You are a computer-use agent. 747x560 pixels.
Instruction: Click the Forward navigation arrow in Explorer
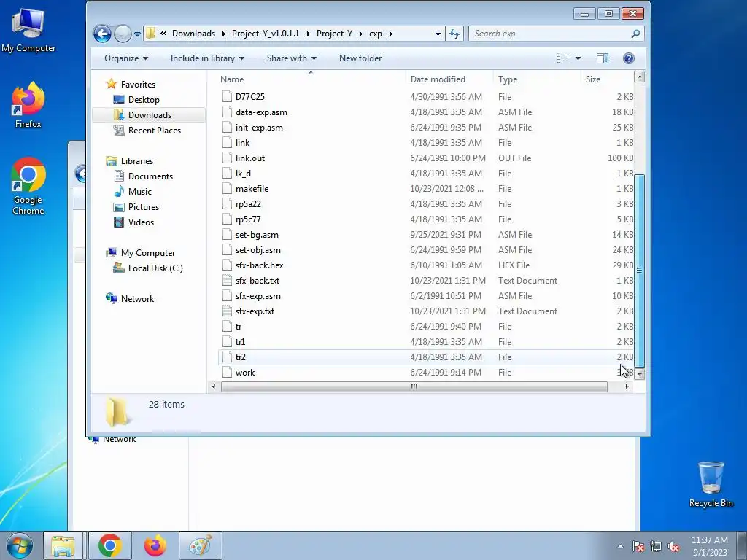click(x=123, y=34)
